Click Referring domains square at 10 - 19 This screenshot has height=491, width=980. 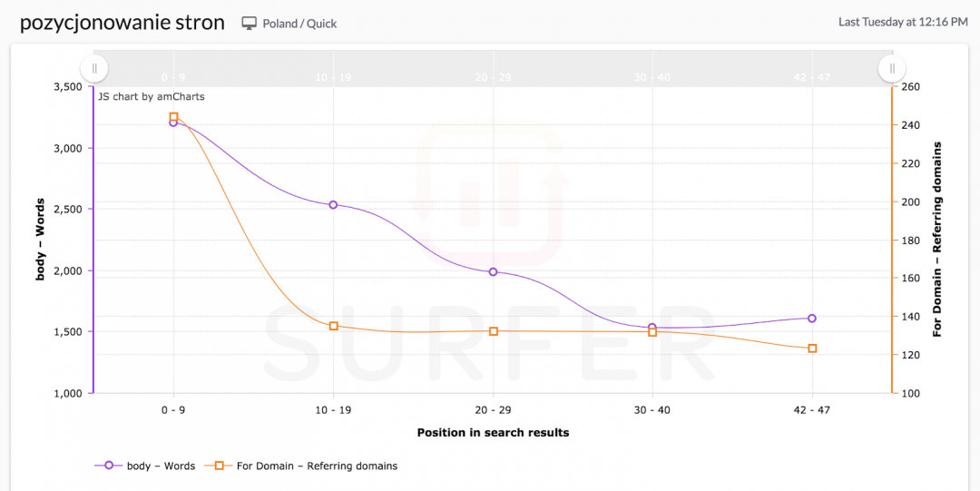[x=333, y=326]
